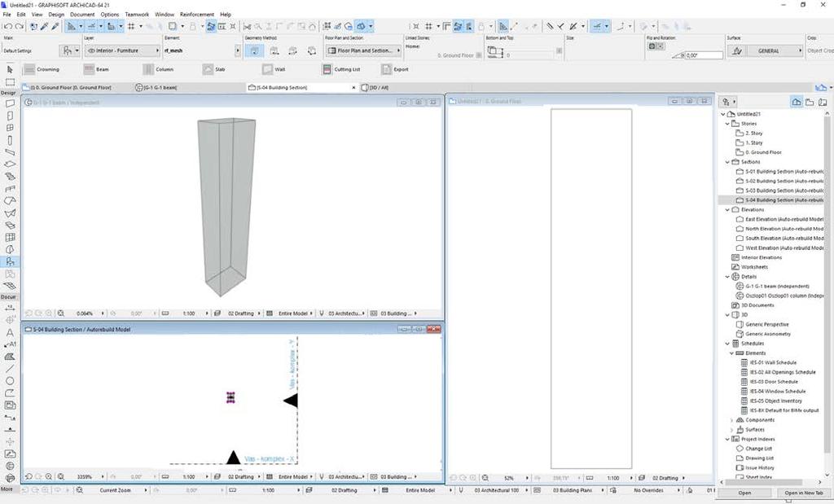
Task: Expand the Surfaces tree node
Action: (732, 430)
